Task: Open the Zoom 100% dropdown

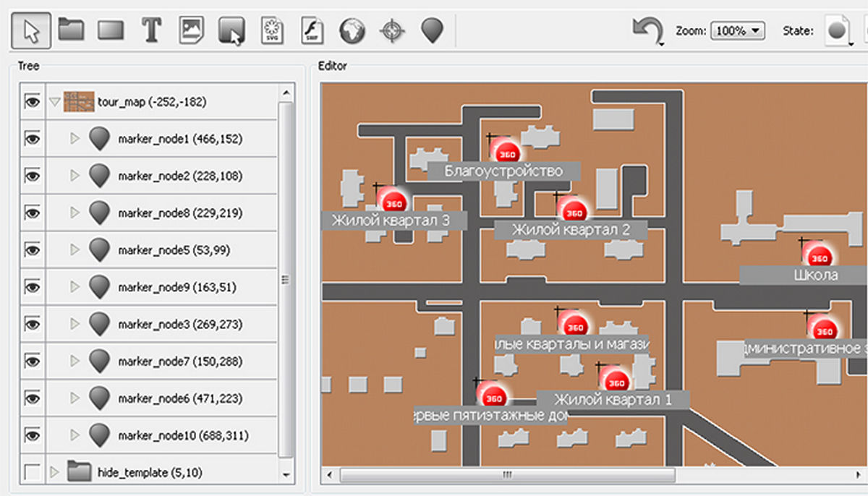Action: pos(737,31)
